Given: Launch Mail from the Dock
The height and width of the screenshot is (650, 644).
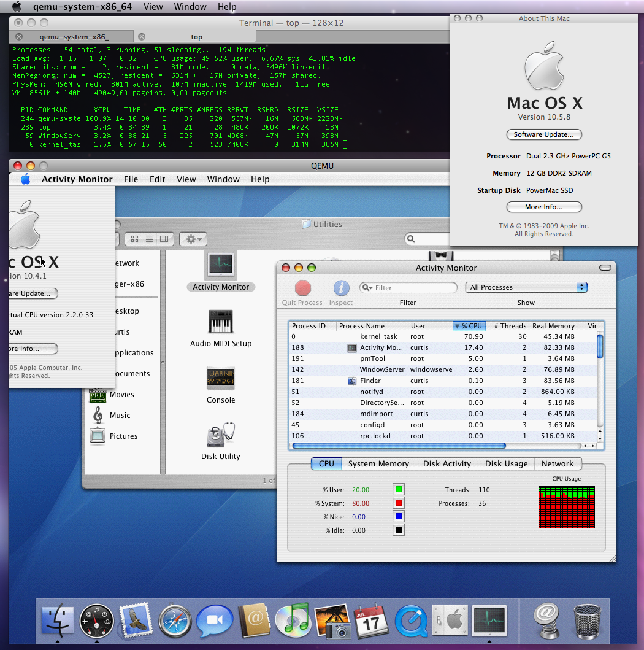Looking at the screenshot, I should (x=135, y=621).
